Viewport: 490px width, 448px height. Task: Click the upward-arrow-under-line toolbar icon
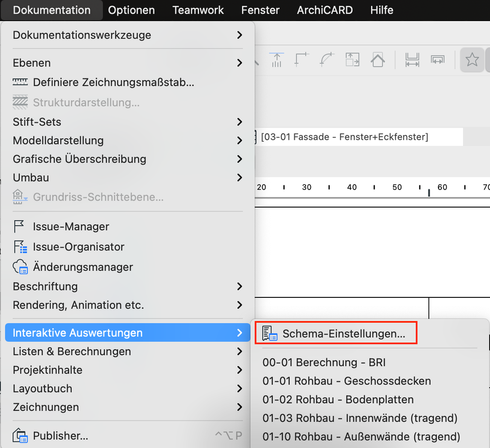[277, 60]
